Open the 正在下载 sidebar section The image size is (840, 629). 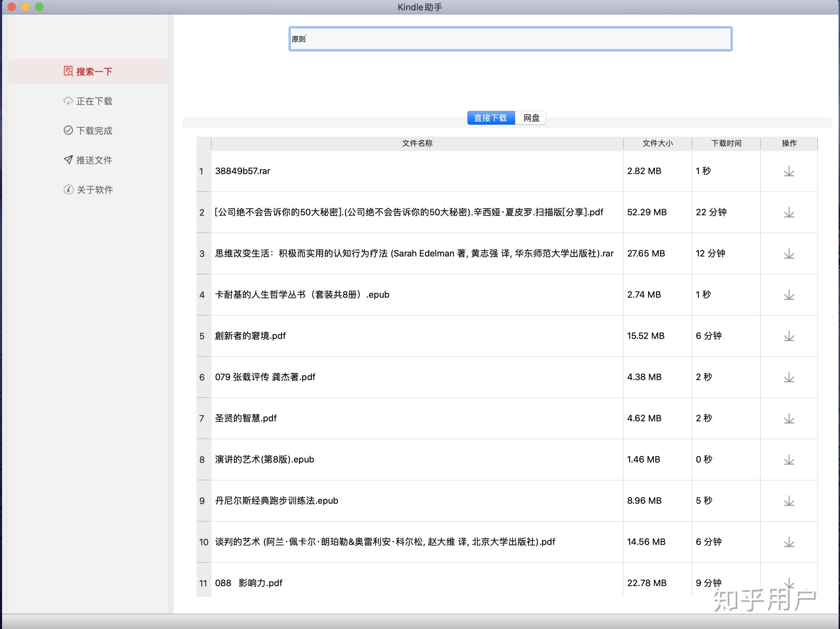[x=88, y=101]
